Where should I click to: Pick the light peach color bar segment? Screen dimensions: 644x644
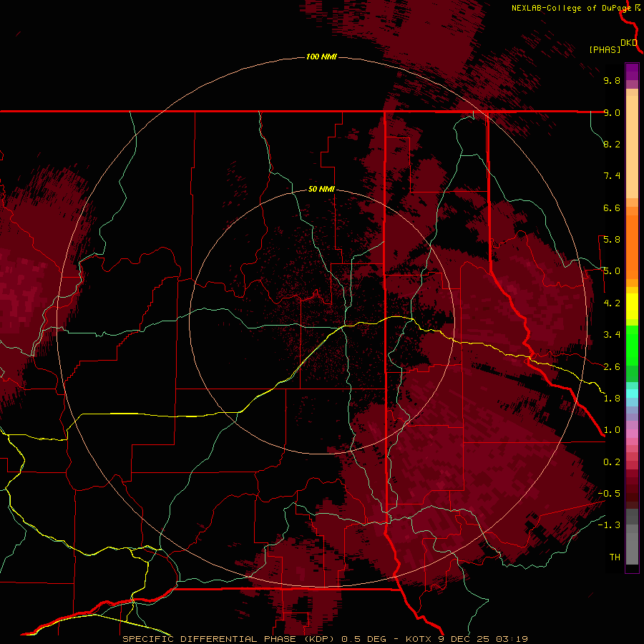pos(632,147)
